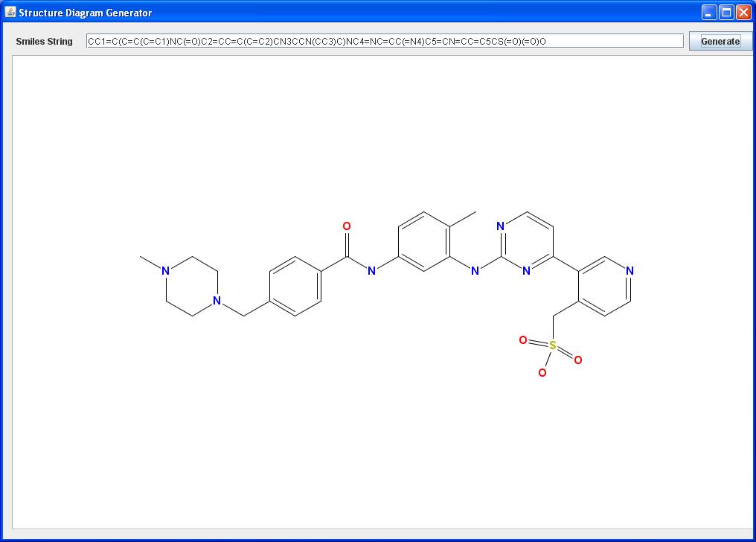Click the lower pyrimidine nitrogen atom
This screenshot has height=542, width=756.
(x=526, y=270)
